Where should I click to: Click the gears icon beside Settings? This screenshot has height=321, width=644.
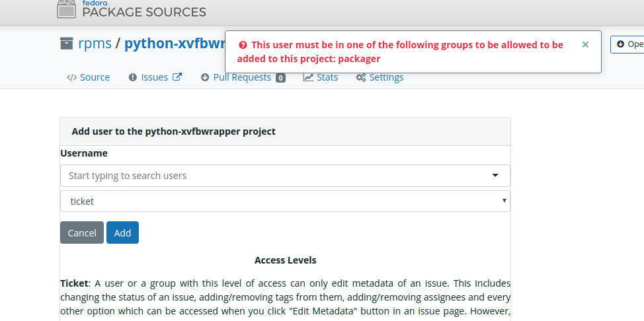coord(360,77)
